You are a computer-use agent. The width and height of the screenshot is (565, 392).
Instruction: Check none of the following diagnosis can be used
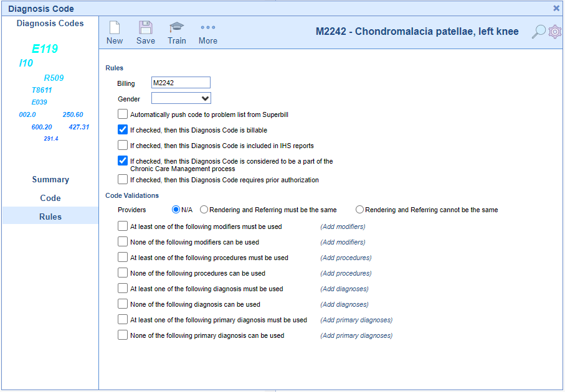(123, 304)
